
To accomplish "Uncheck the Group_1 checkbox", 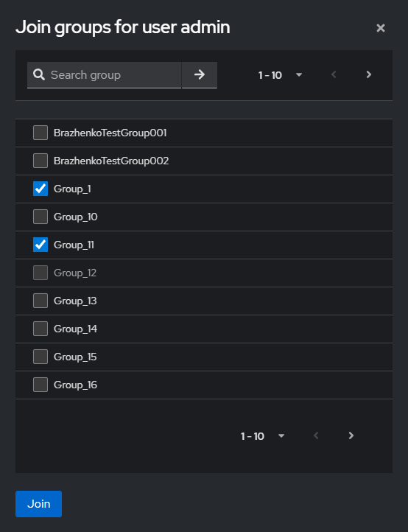I will (x=41, y=189).
